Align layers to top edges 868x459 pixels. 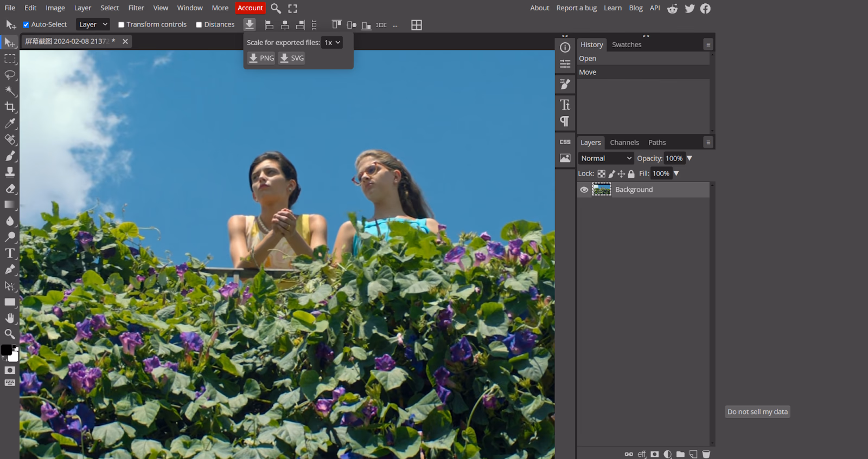pyautogui.click(x=336, y=25)
